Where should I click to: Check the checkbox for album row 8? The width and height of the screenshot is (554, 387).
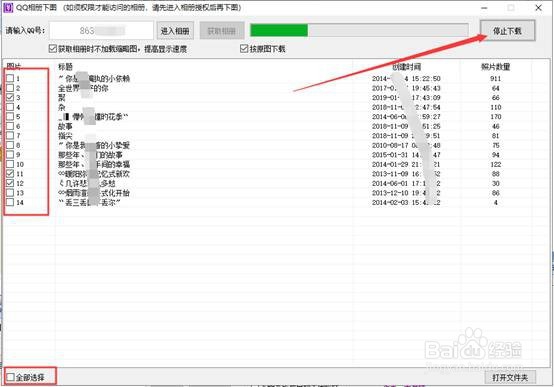tap(10, 145)
